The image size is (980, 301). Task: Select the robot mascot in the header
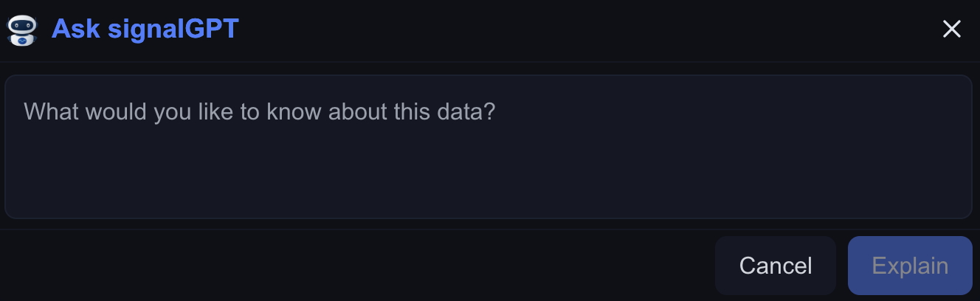point(22,30)
